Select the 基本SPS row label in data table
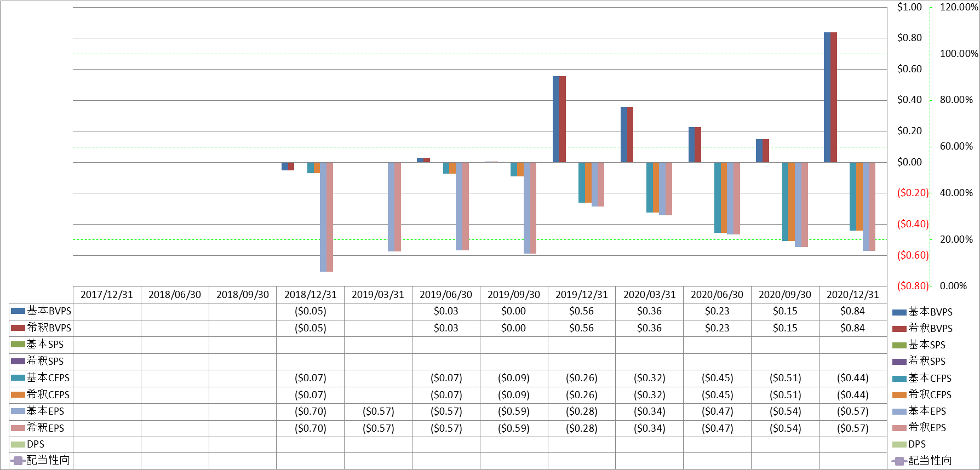Screen dimensions: 980x470 pos(45,344)
